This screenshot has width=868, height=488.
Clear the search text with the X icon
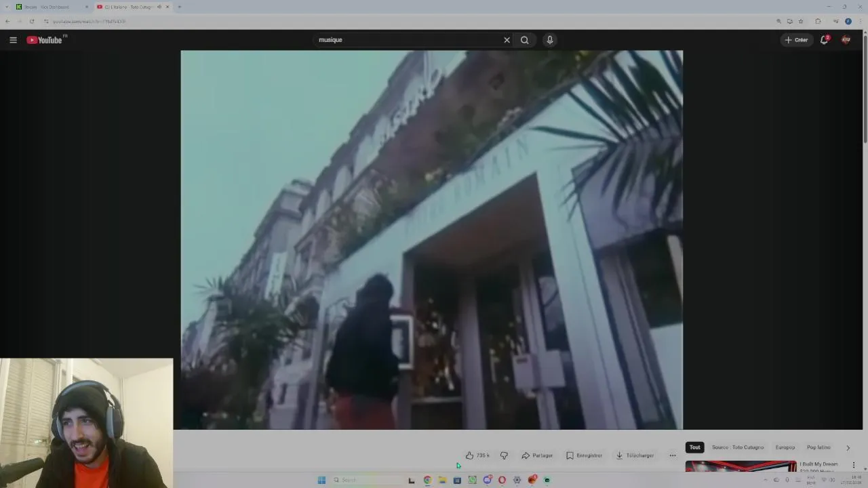tap(507, 40)
